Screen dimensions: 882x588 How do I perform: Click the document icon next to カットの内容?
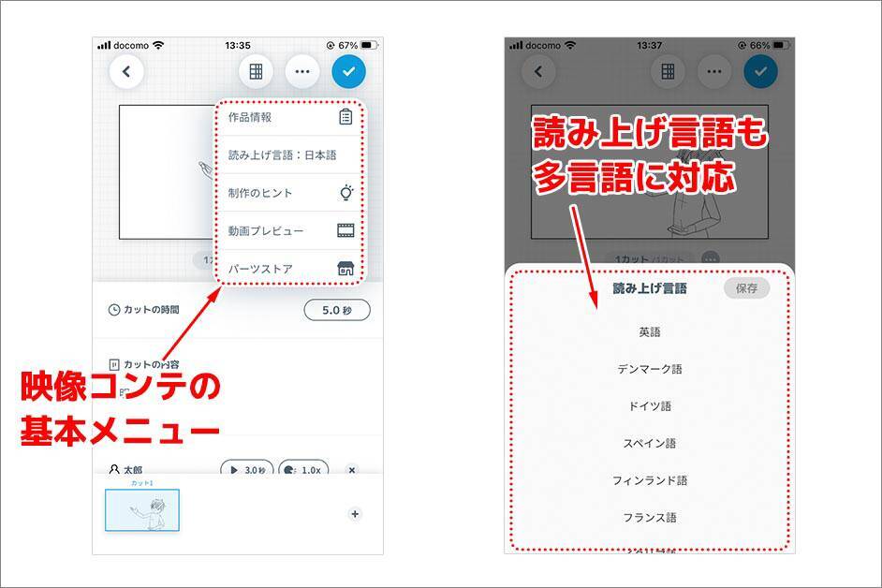[x=114, y=364]
